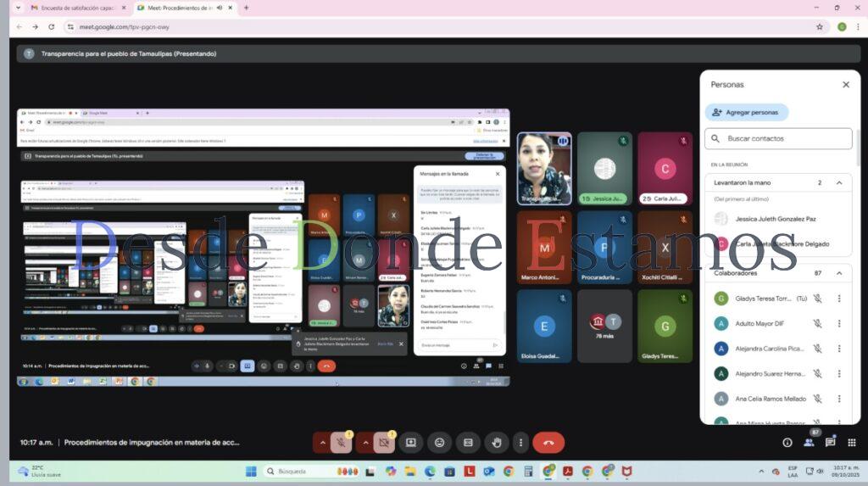Screen dimensions: 868x486
Task: Switch to the Encuesta de satisfacción tab
Action: tap(75, 8)
